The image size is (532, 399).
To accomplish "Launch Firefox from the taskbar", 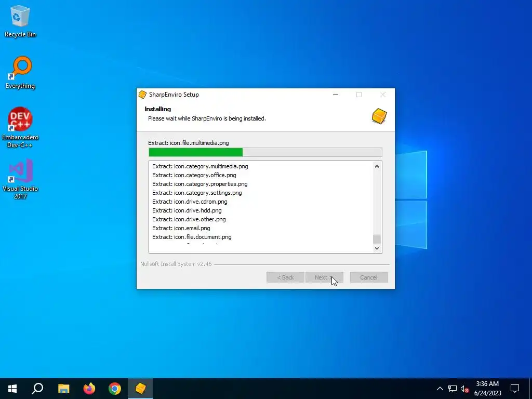I will [89, 389].
